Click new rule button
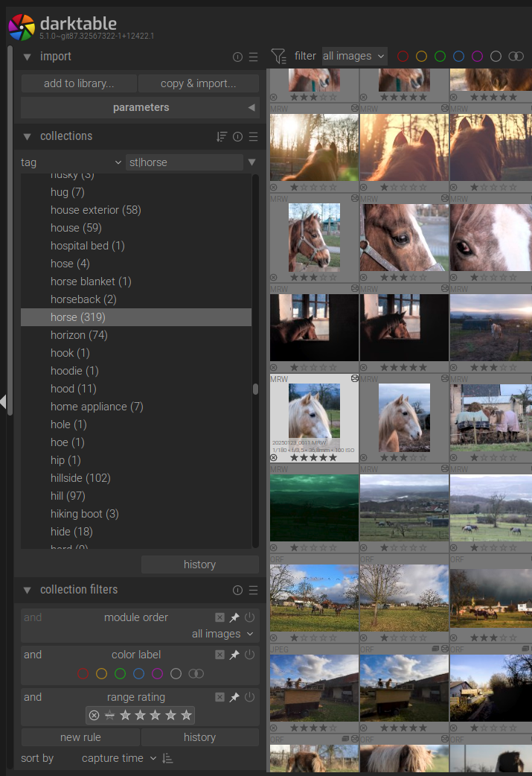The height and width of the screenshot is (776, 532). point(80,737)
